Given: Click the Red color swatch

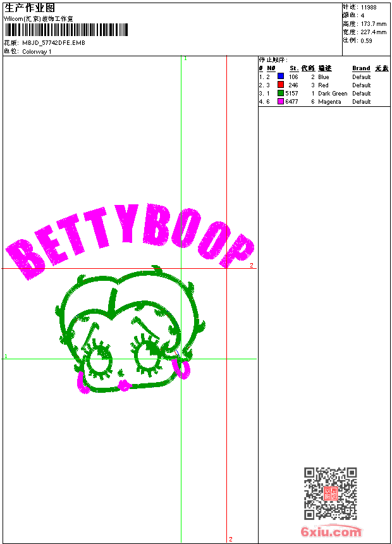Looking at the screenshot, I should pos(281,85).
